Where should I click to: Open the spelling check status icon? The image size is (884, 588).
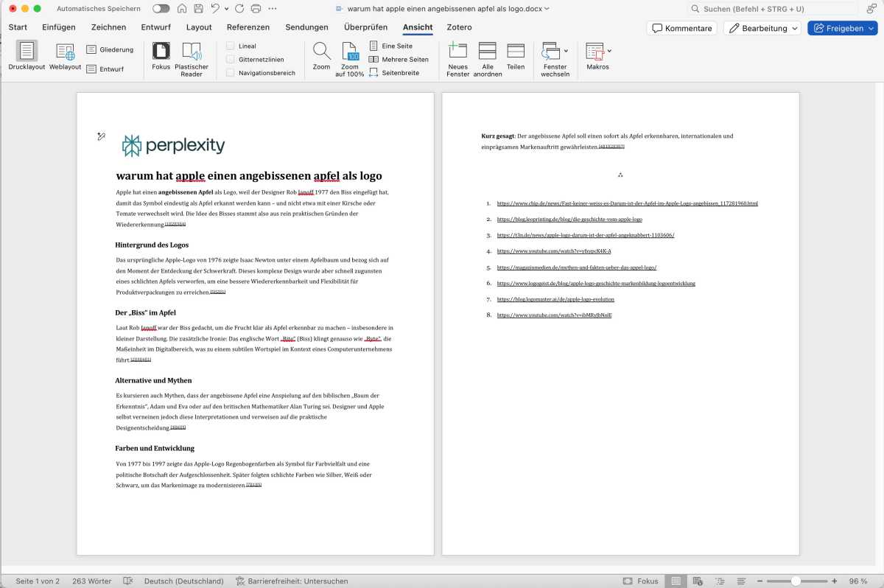pyautogui.click(x=127, y=581)
